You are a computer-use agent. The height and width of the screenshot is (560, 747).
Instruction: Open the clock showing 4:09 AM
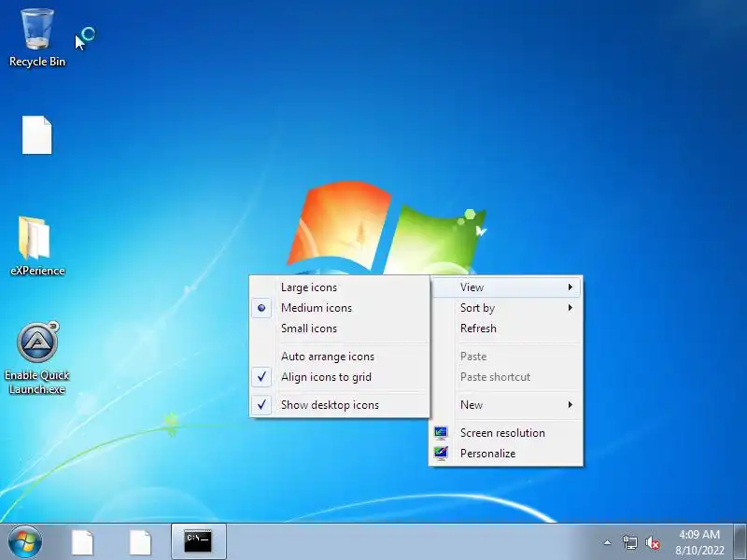[x=699, y=542]
